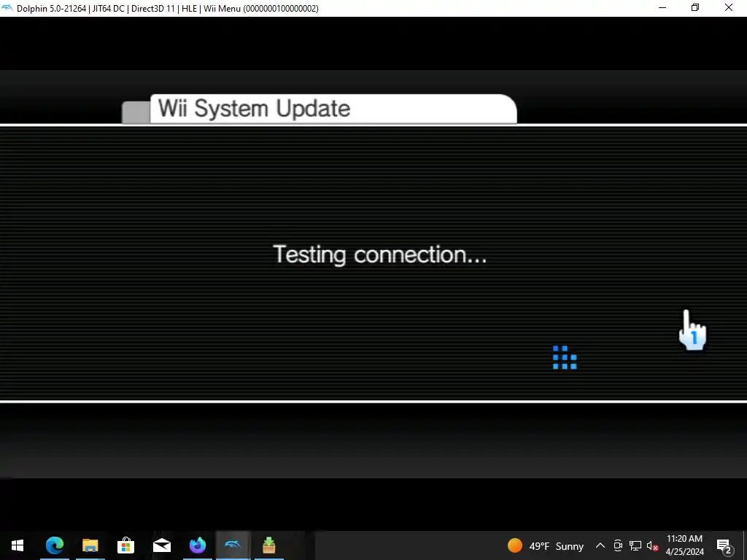The height and width of the screenshot is (560, 747).
Task: Open Firefox from the taskbar
Action: pyautogui.click(x=197, y=545)
